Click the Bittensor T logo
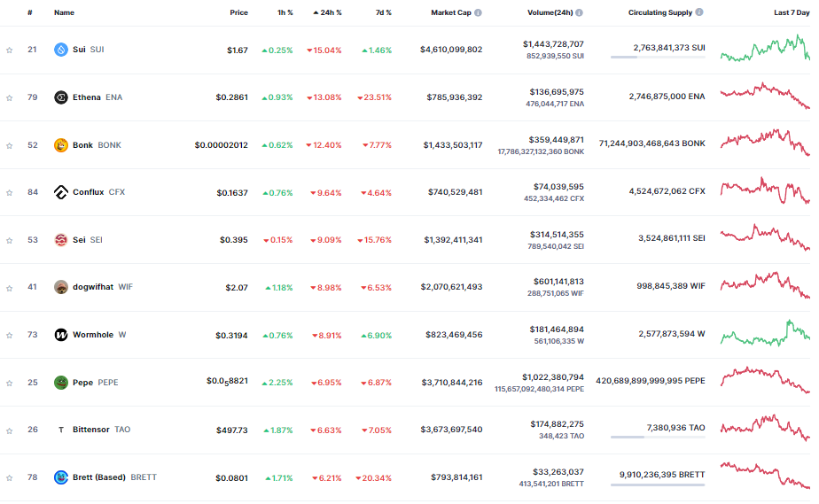The image size is (819, 504). (61, 430)
